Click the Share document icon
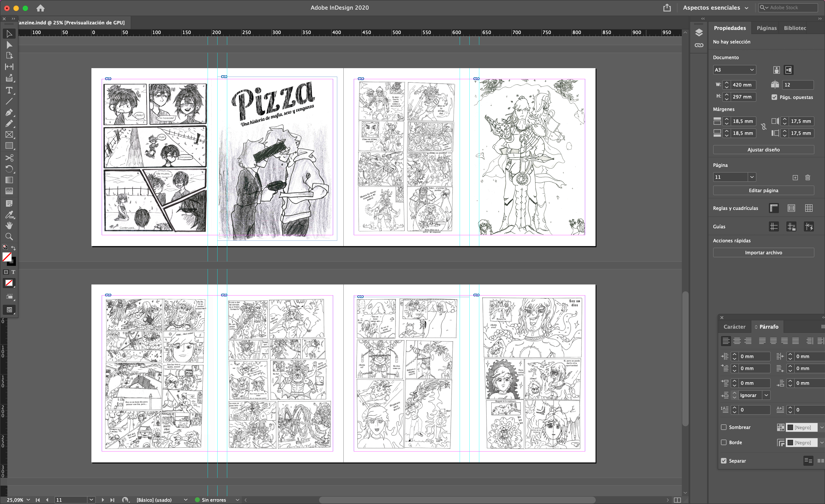The image size is (825, 504). click(667, 7)
